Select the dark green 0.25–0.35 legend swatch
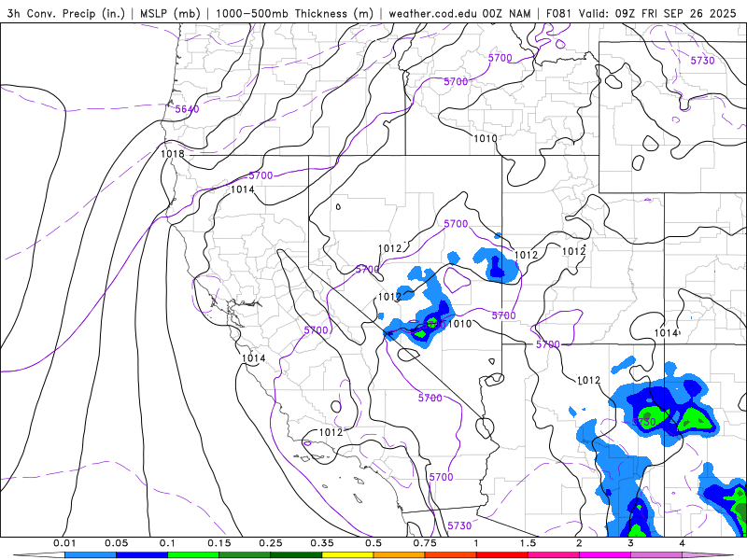747x560 pixels. pos(296,555)
